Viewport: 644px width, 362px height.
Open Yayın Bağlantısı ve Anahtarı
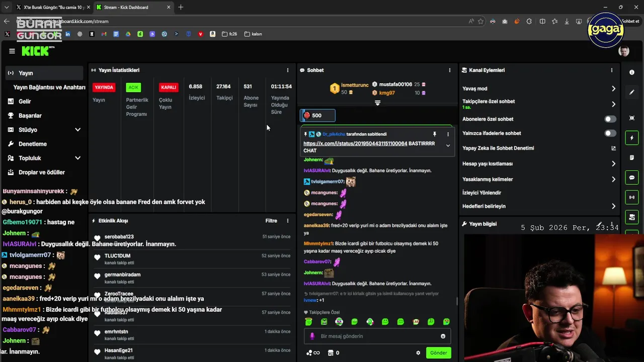(49, 87)
